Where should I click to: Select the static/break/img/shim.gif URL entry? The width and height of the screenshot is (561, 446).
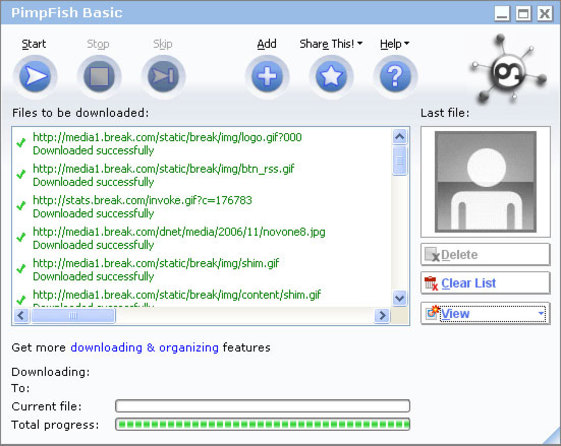click(x=156, y=263)
